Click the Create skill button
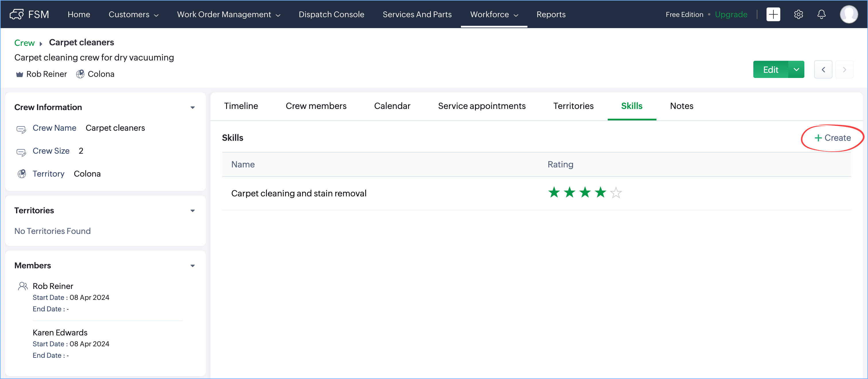Screen dimensions: 868x379 [x=833, y=138]
